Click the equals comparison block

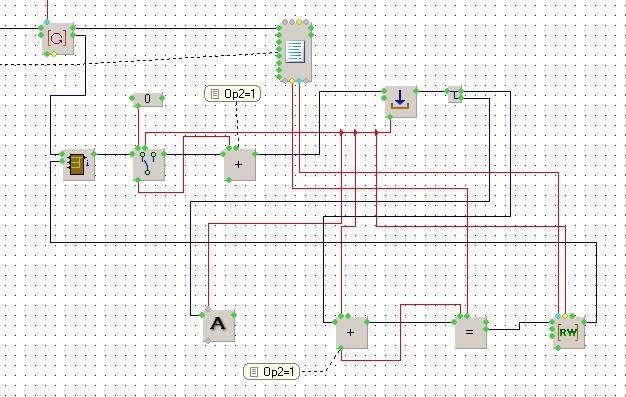(x=470, y=332)
